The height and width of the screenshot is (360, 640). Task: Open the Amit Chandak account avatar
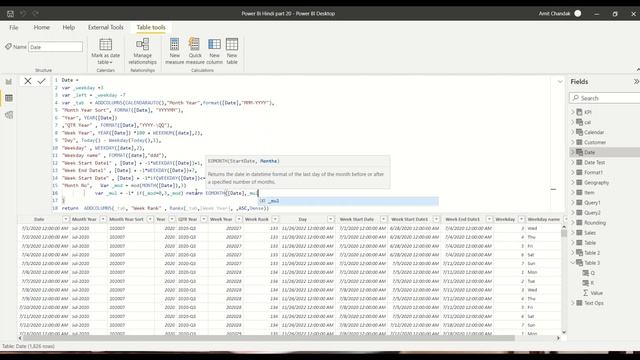click(578, 13)
